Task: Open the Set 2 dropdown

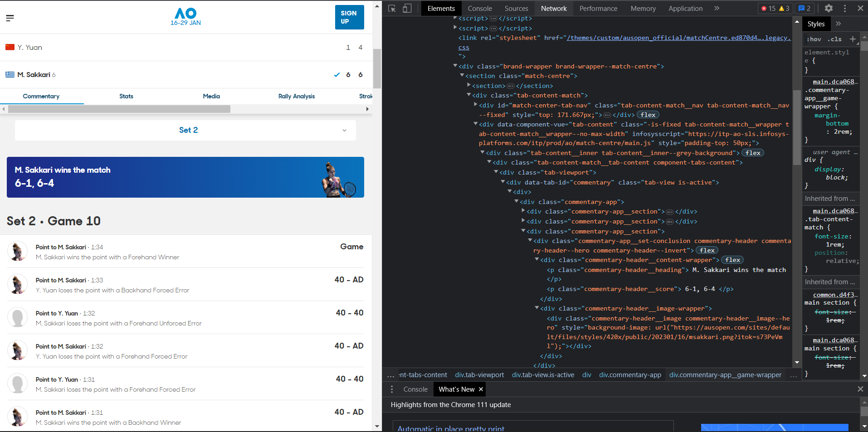Action: point(185,130)
